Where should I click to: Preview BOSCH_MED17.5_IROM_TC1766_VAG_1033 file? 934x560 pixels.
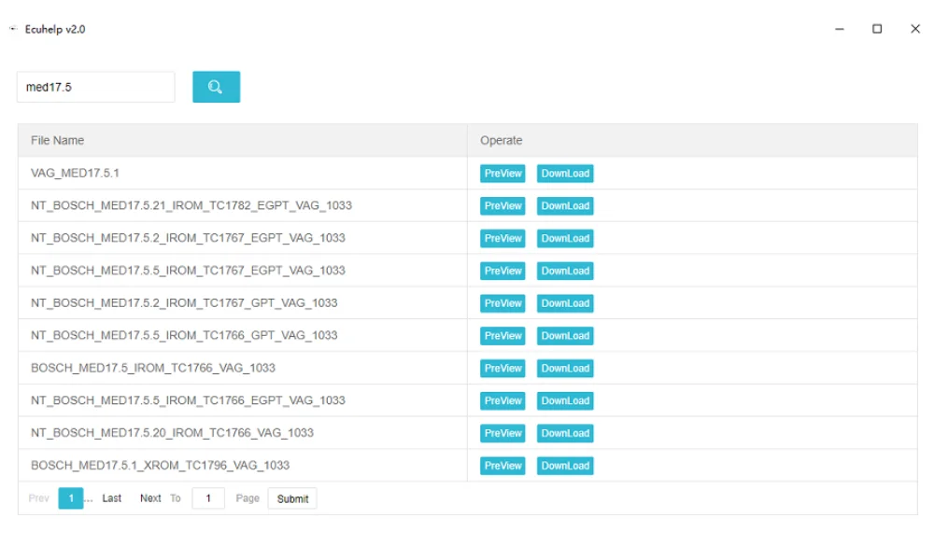[x=502, y=368]
